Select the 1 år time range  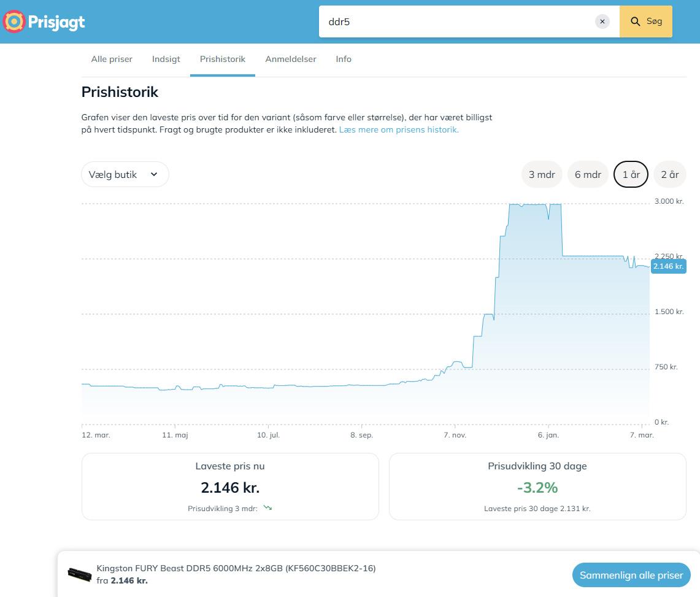[631, 175]
